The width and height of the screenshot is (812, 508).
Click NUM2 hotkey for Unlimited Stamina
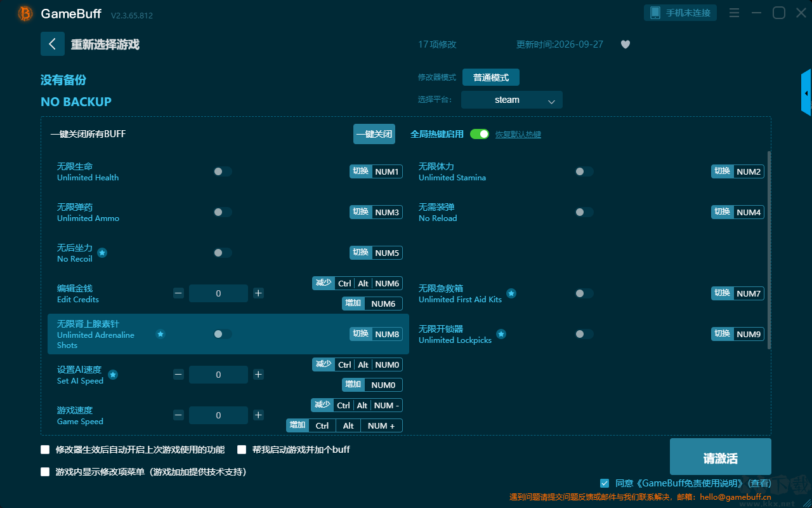point(749,171)
